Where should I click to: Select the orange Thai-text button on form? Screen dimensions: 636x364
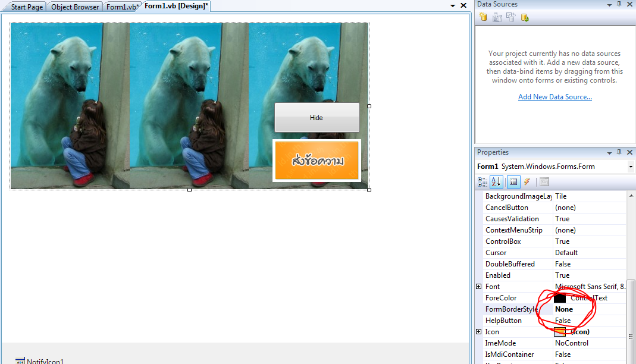tap(317, 161)
